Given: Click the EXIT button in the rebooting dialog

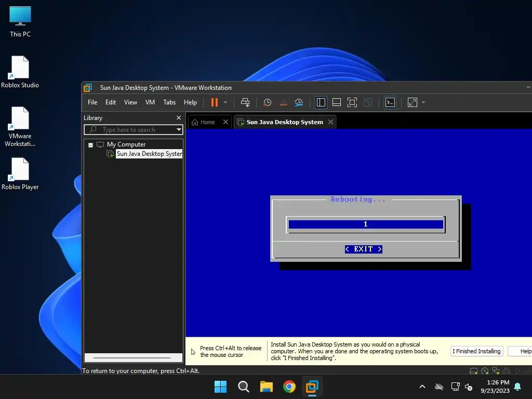Looking at the screenshot, I should tap(363, 249).
